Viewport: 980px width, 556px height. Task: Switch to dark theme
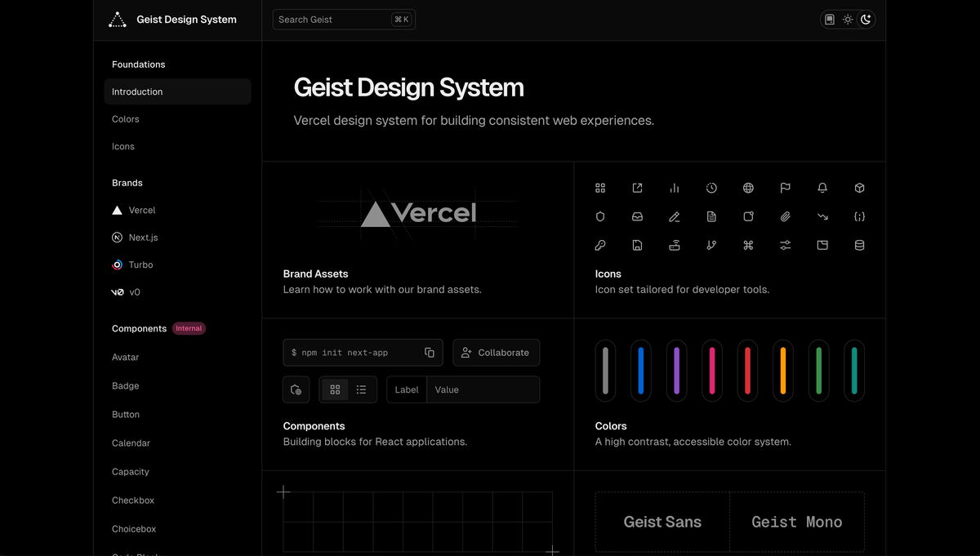click(x=866, y=20)
